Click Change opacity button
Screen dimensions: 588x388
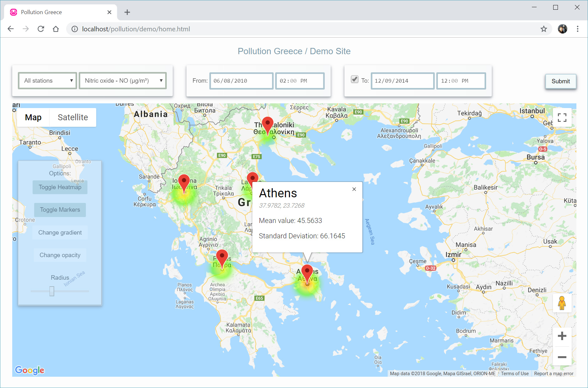click(x=60, y=255)
